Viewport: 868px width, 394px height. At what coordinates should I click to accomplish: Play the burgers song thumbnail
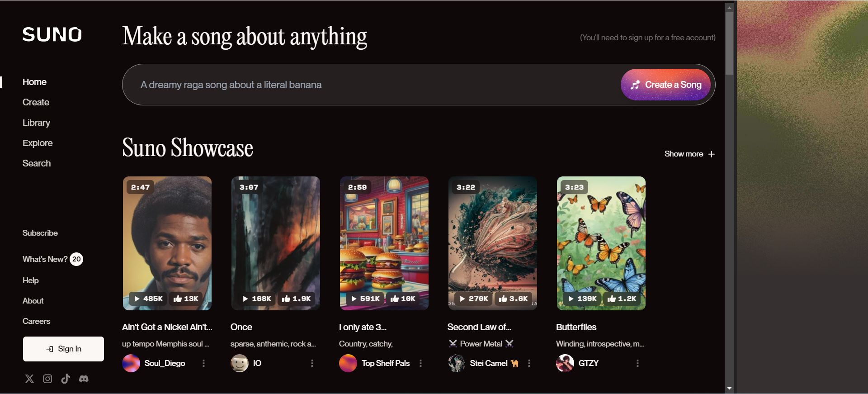click(384, 243)
